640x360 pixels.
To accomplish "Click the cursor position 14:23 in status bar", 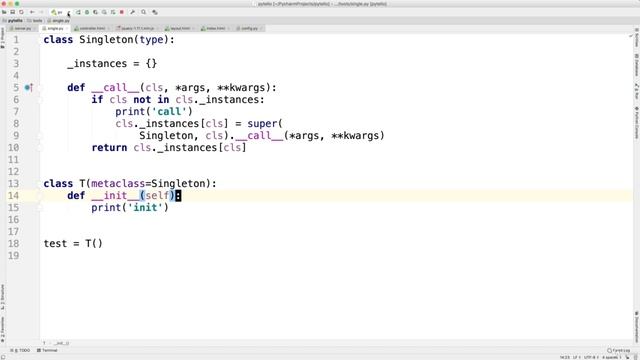I will [564, 357].
